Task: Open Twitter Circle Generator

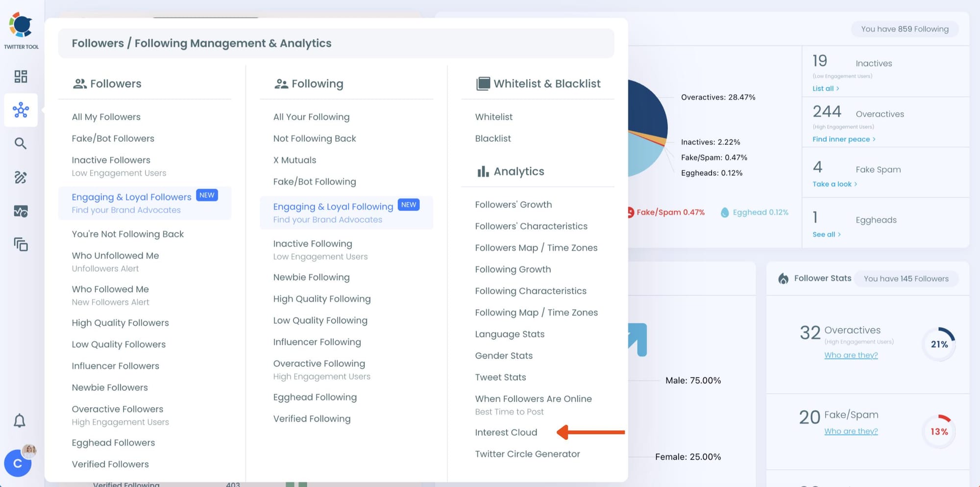Action: pyautogui.click(x=527, y=454)
